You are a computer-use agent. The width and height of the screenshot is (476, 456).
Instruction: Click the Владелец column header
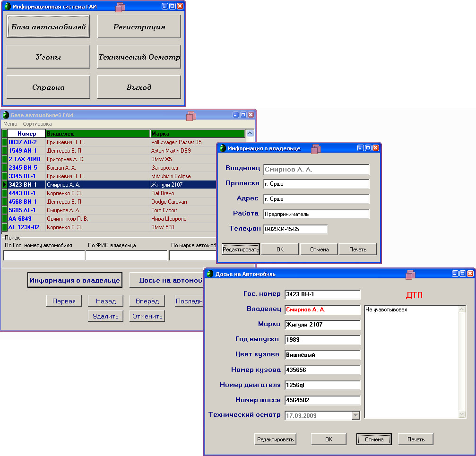tap(98, 134)
